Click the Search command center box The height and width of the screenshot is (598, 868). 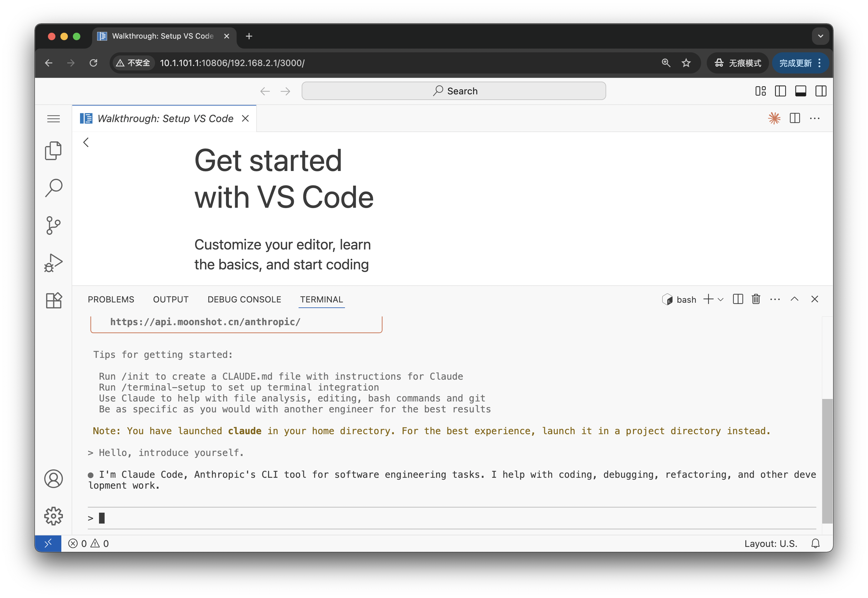[x=454, y=91]
